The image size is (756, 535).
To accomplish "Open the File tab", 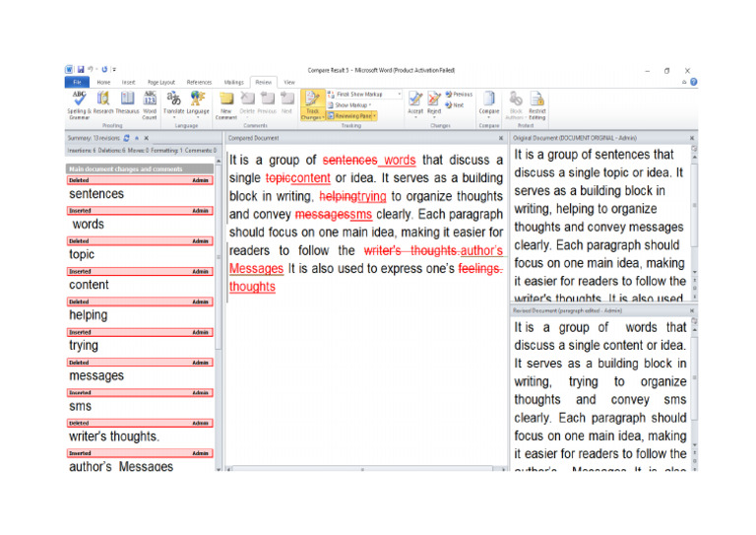I will [x=77, y=83].
